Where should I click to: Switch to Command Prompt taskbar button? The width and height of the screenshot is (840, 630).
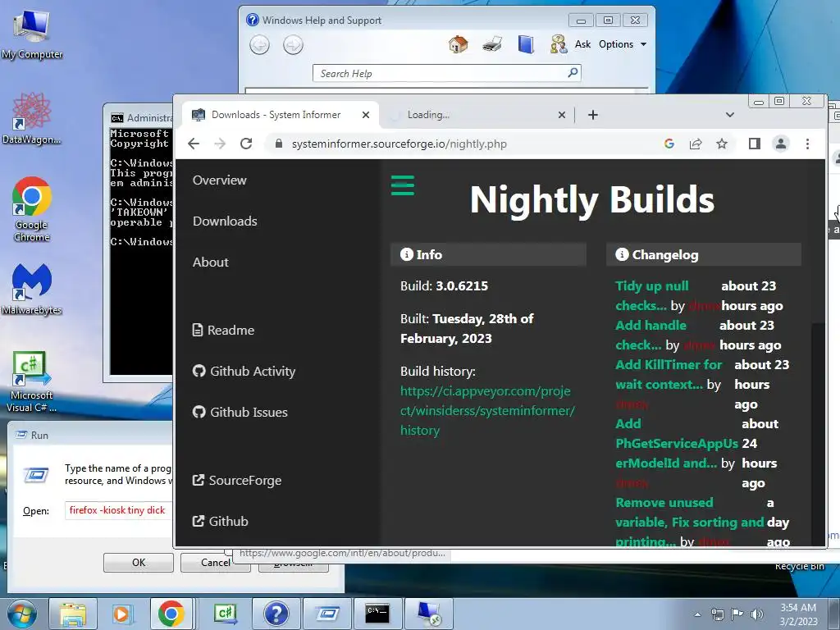point(377,614)
